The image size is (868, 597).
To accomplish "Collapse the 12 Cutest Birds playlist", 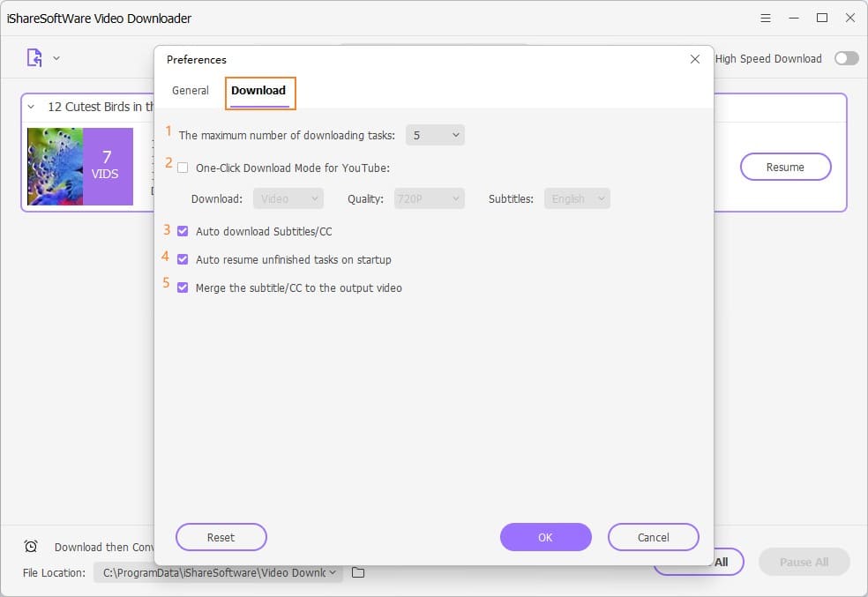I will 31,107.
